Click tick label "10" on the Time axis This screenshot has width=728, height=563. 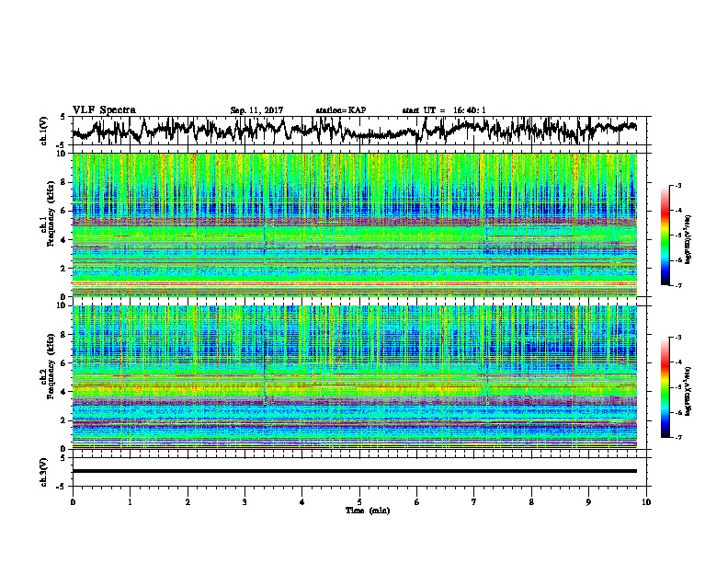646,502
